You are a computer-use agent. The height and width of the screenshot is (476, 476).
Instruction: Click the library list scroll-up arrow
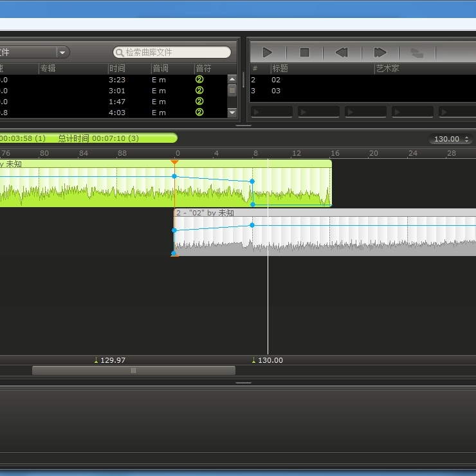(232, 79)
